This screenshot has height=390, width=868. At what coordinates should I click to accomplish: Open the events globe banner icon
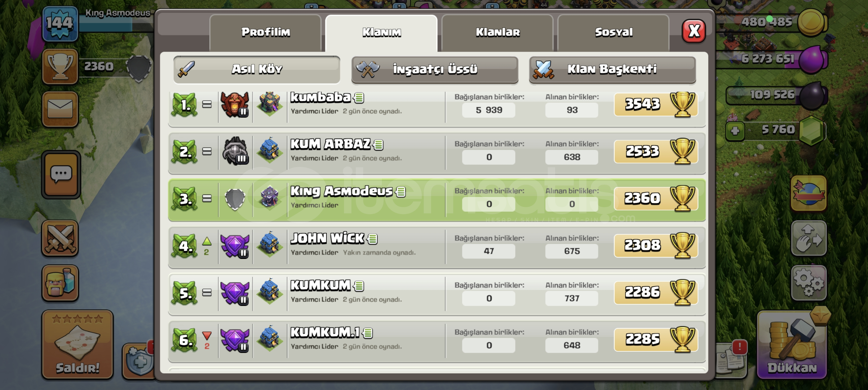click(x=809, y=194)
